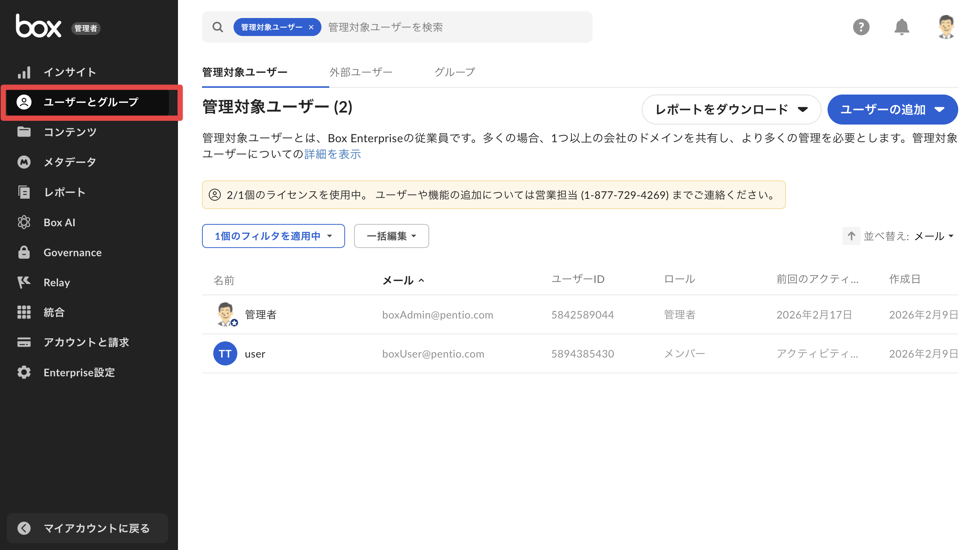980x550 pixels.
Task: Click the 管理者 badge beside Box logo
Action: [x=86, y=28]
